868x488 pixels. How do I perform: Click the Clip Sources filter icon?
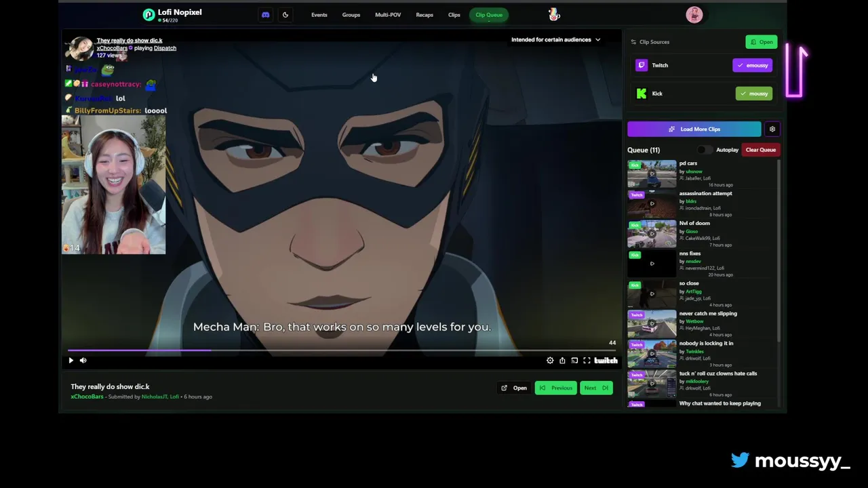(633, 42)
